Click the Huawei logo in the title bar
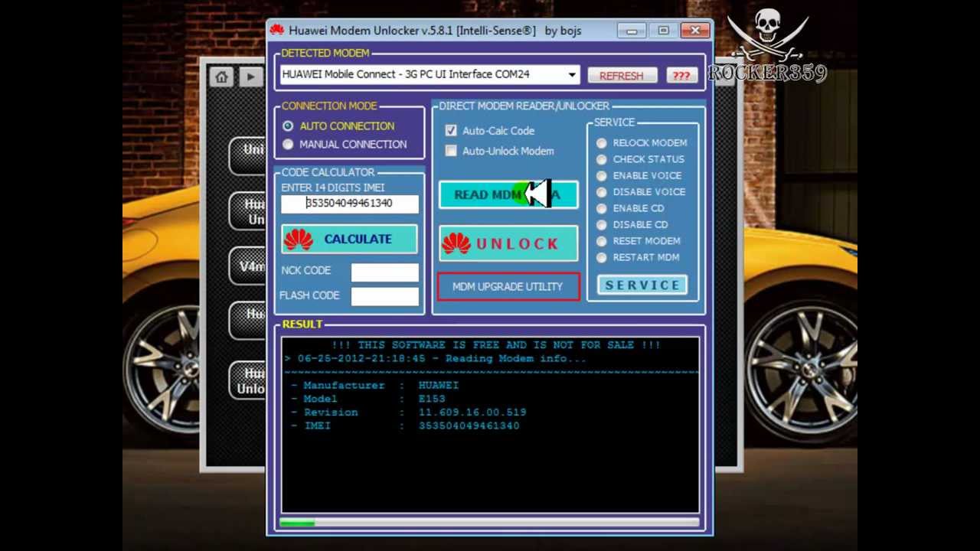The image size is (980, 551). pos(276,31)
